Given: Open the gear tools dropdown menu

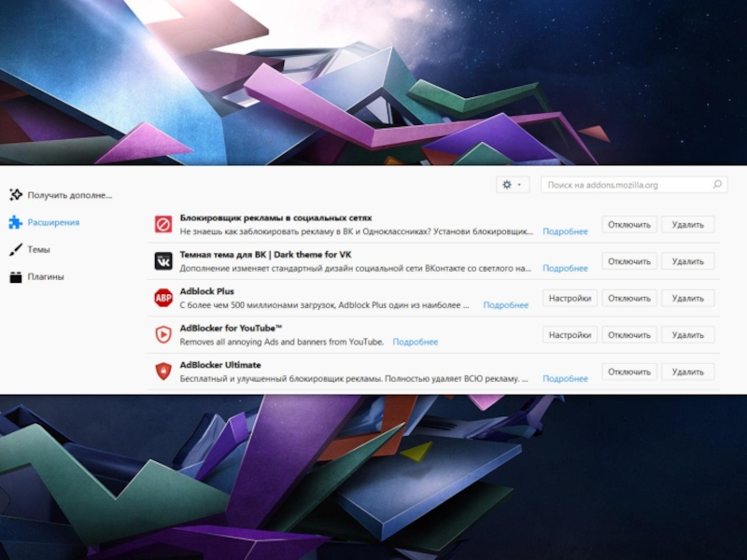Looking at the screenshot, I should coord(513,184).
